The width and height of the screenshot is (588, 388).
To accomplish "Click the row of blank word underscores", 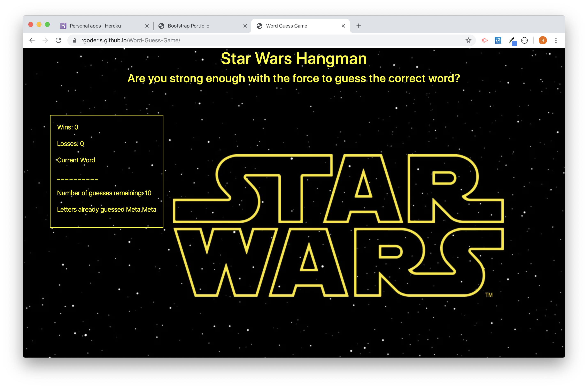I will tap(77, 179).
